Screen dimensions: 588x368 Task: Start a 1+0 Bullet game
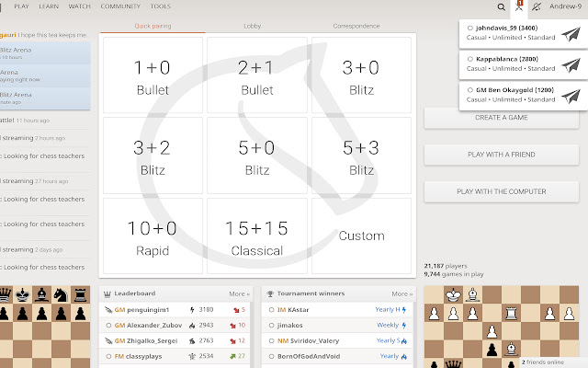pyautogui.click(x=153, y=75)
